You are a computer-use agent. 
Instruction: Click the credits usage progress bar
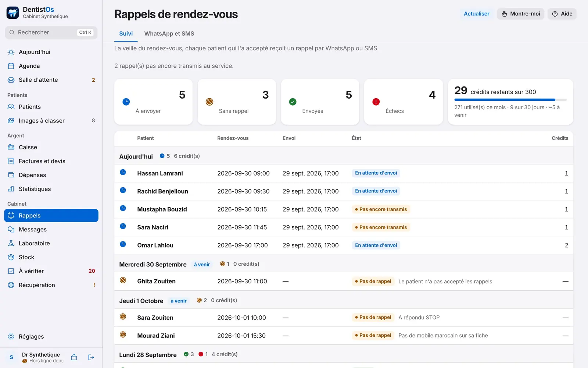pyautogui.click(x=510, y=100)
